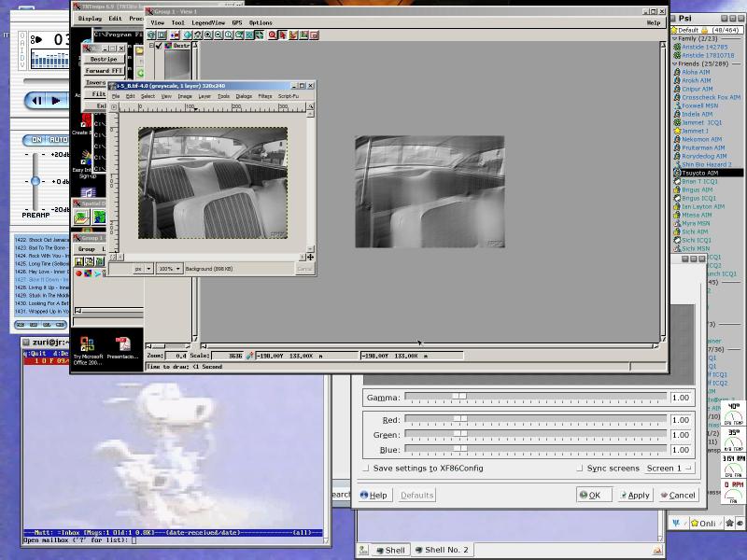Open the GIMP zoom 100% dropdown
This screenshot has width=747, height=560.
170,269
